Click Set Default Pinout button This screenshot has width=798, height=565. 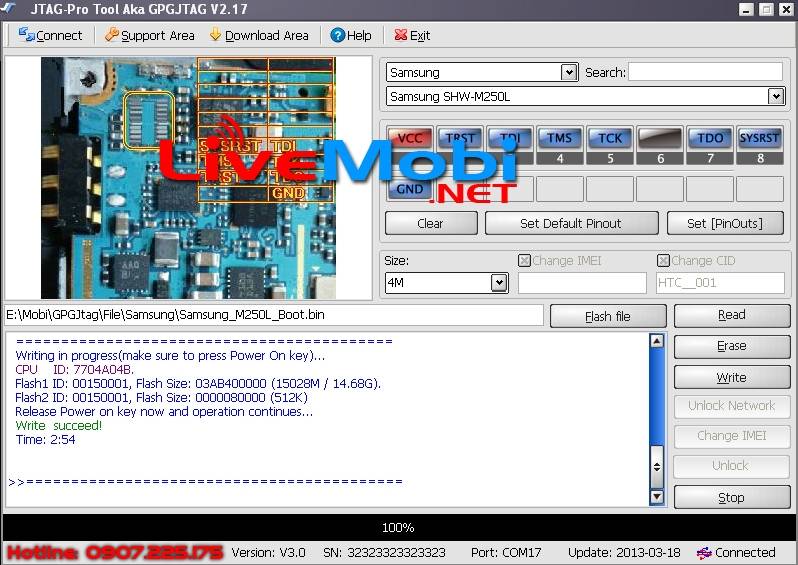click(x=571, y=223)
